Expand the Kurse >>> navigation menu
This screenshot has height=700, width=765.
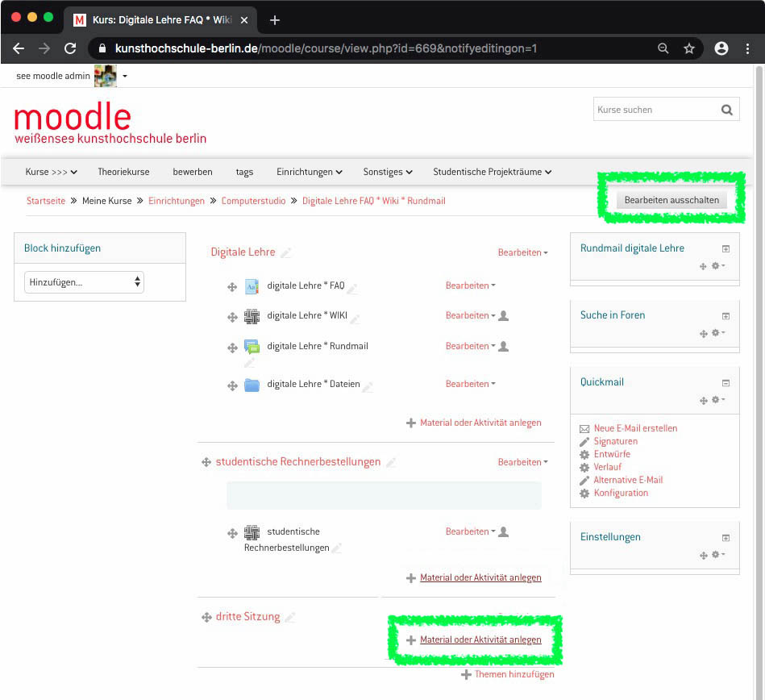pyautogui.click(x=52, y=172)
